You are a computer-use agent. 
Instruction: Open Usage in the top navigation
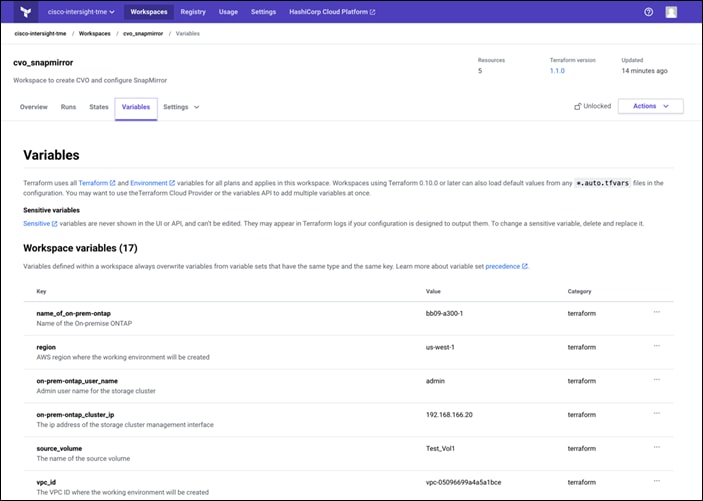[228, 12]
